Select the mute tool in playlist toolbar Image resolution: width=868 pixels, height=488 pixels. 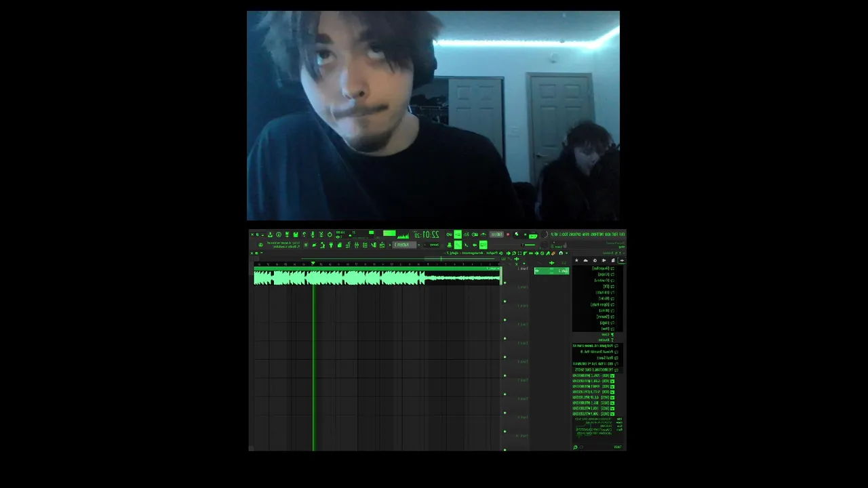[x=537, y=253]
